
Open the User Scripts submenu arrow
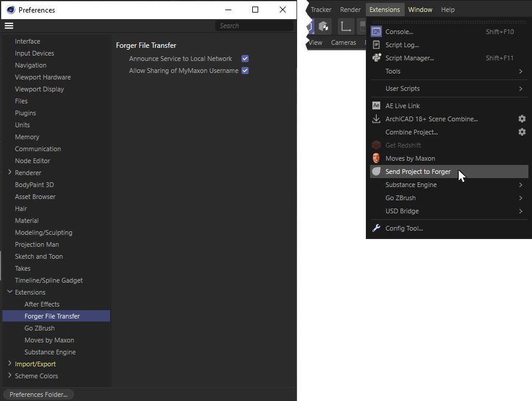pos(521,88)
